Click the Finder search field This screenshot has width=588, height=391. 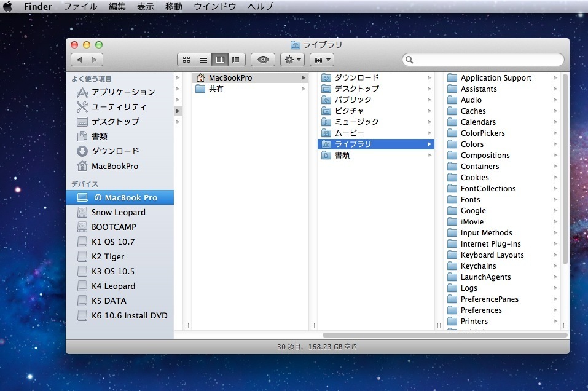(485, 60)
